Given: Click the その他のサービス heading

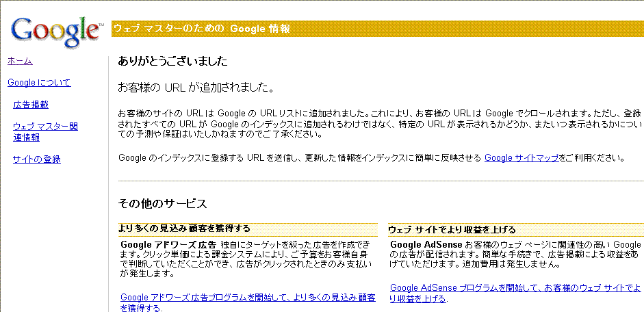Looking at the screenshot, I should 163,204.
